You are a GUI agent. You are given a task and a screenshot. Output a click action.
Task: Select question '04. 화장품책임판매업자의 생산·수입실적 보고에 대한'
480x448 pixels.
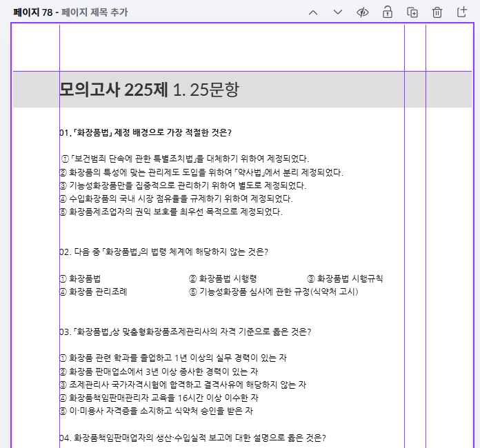(x=193, y=438)
